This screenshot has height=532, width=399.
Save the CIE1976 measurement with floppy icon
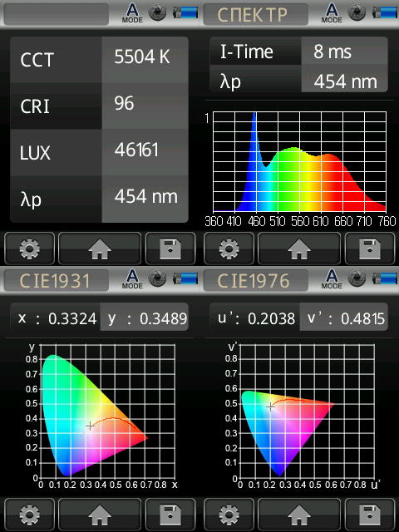coord(370,515)
